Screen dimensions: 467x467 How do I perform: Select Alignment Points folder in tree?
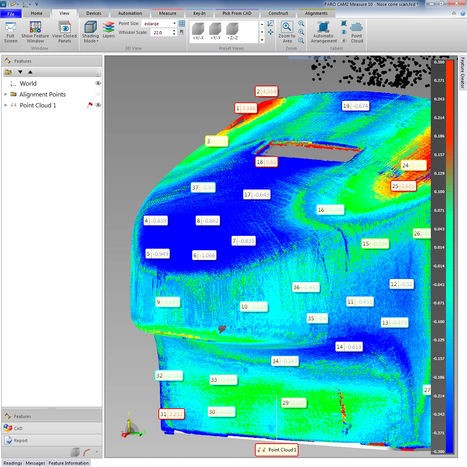42,94
